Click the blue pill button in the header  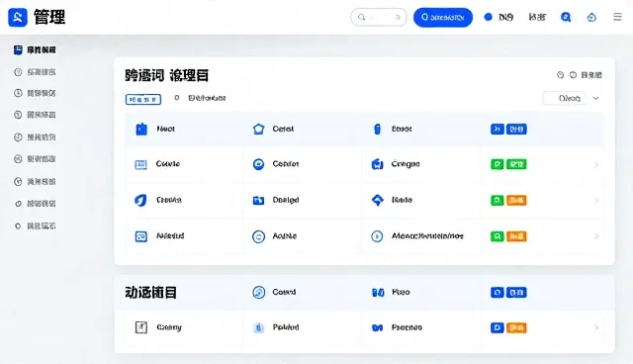tap(443, 18)
